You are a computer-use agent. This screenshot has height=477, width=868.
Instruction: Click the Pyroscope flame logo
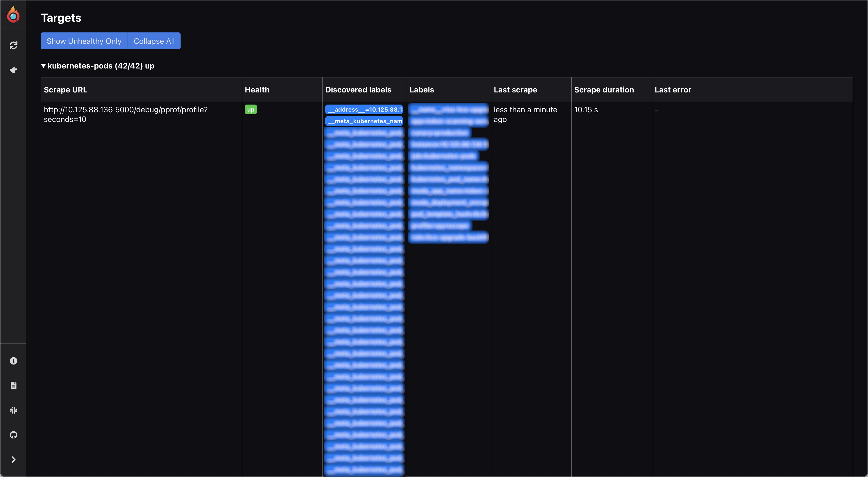pyautogui.click(x=14, y=14)
